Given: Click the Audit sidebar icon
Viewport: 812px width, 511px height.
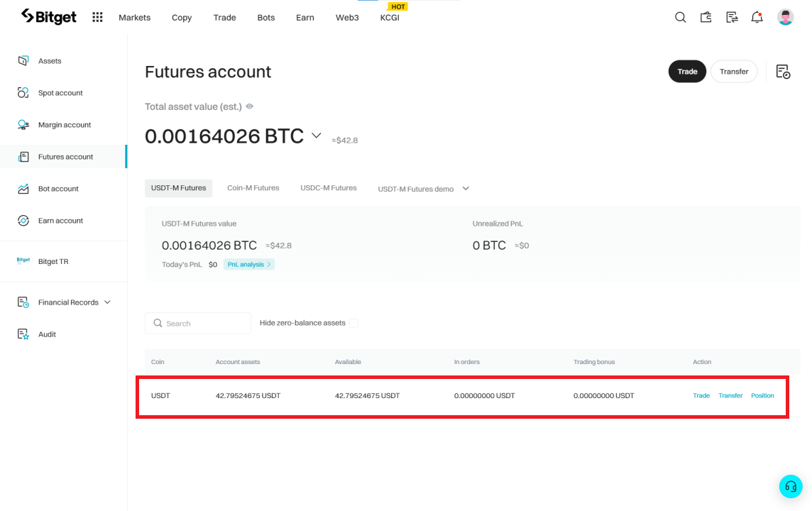Looking at the screenshot, I should (x=23, y=334).
